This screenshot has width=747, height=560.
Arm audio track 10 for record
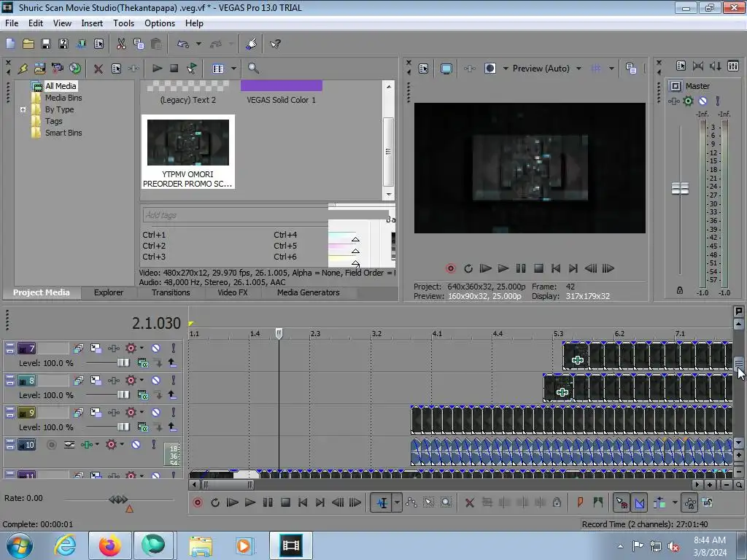pyautogui.click(x=52, y=445)
